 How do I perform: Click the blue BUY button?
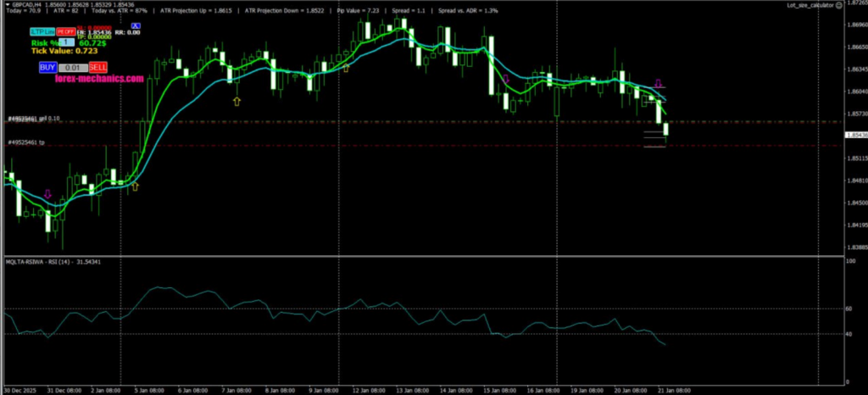47,67
